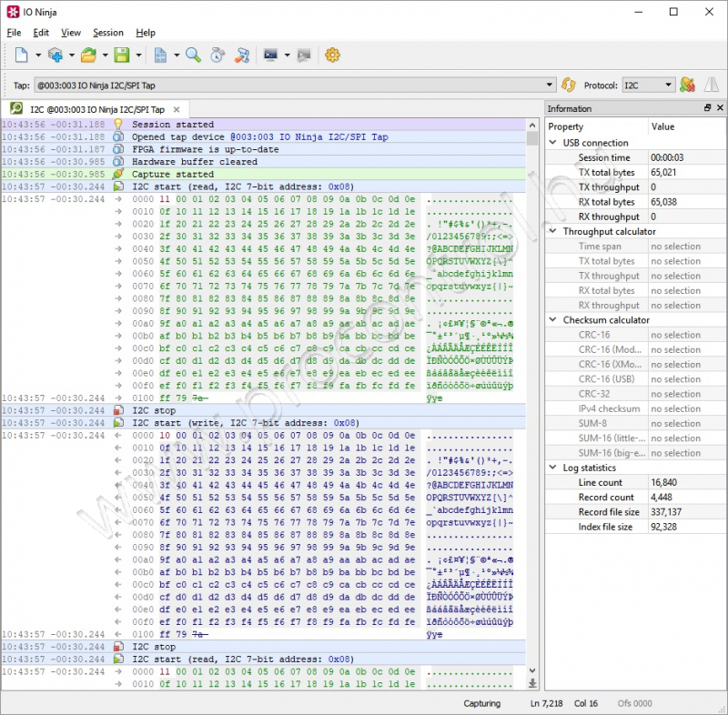Open the Protocol I2C dropdown
This screenshot has height=715, width=728.
pyautogui.click(x=648, y=85)
